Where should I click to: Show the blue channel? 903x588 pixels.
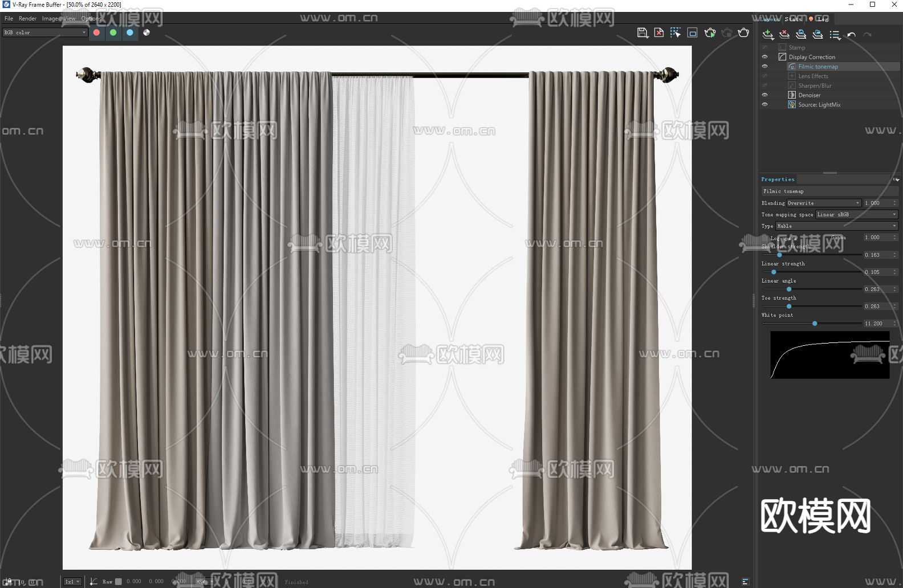point(130,32)
